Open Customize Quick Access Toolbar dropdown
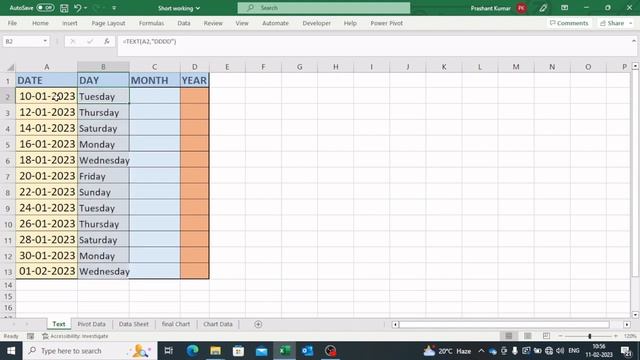640x360 pixels. tap(114, 8)
